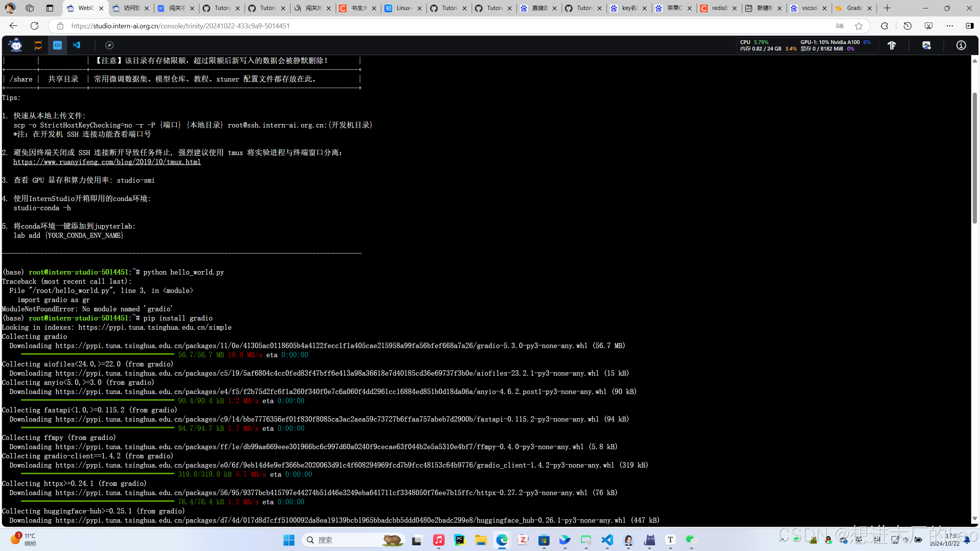
Task: Click the browser refresh button
Action: 34,26
